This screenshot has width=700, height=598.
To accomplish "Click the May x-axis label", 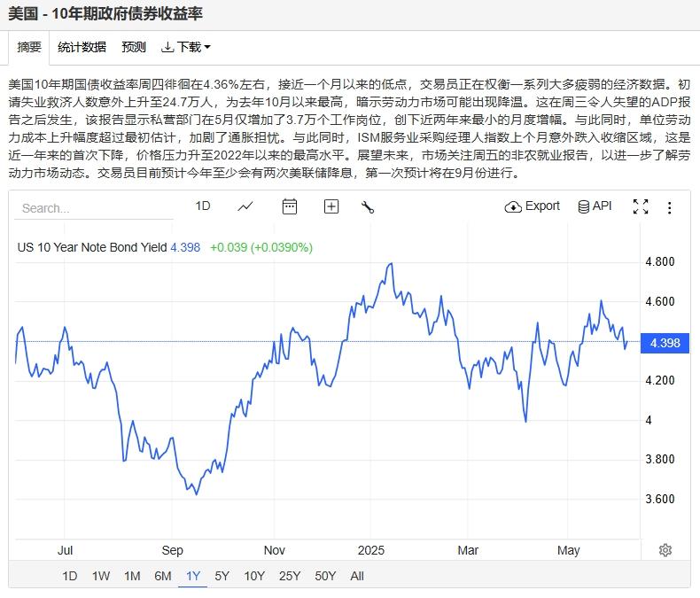I will coord(568,550).
